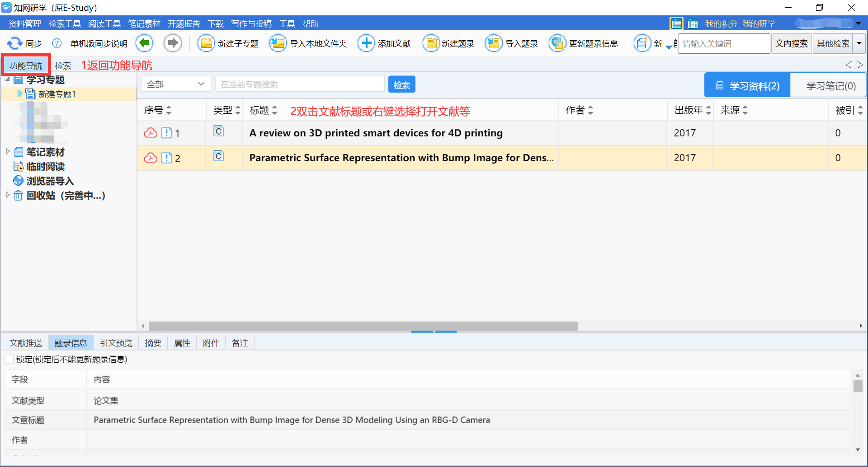Image resolution: width=868 pixels, height=467 pixels.
Task: Enable the 锁定 lock checkbox for record info
Action: click(x=9, y=359)
